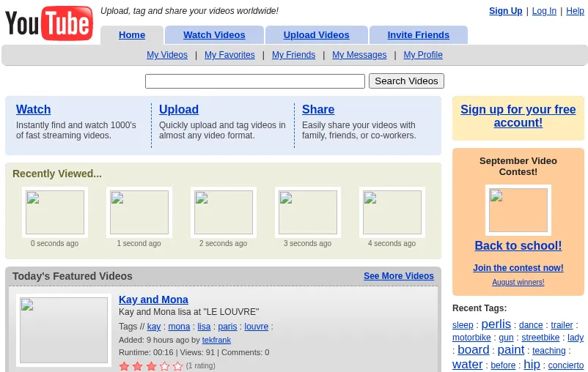Click the mona tag link
The width and height of the screenshot is (588, 372).
[179, 327]
